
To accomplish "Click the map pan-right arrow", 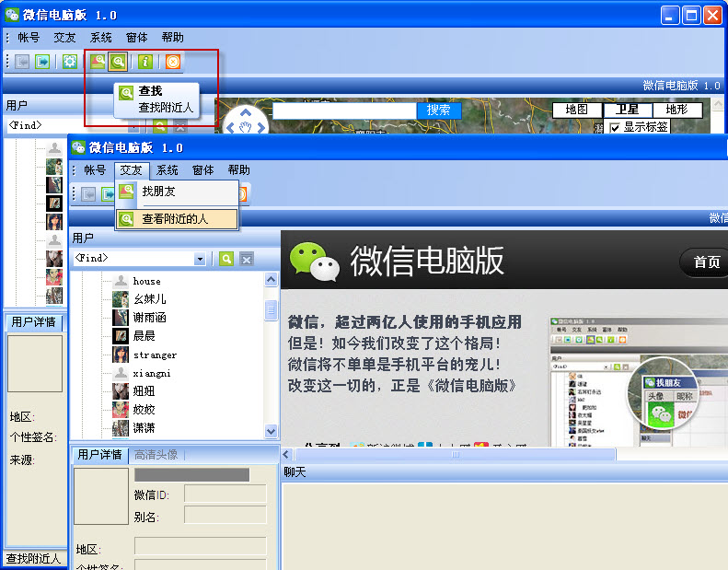I will 261,127.
